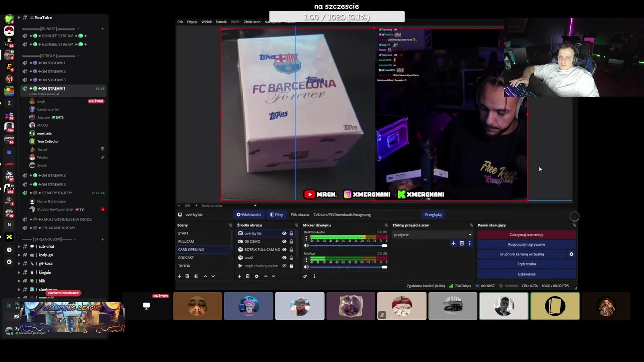Image resolution: width=644 pixels, height=362 pixels.
Task: Show the mrgh chatting.webm source
Action: pos(284,266)
